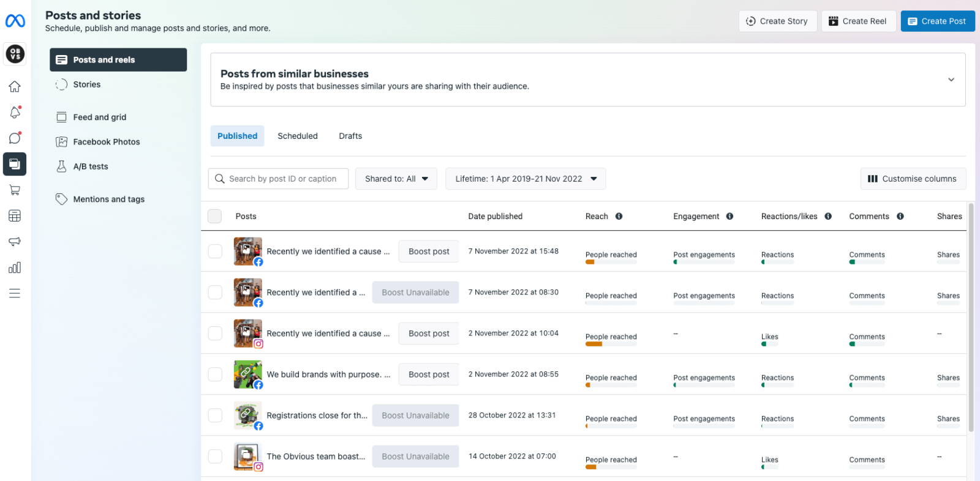Switch to the Scheduled tab
The image size is (980, 481).
pos(297,136)
